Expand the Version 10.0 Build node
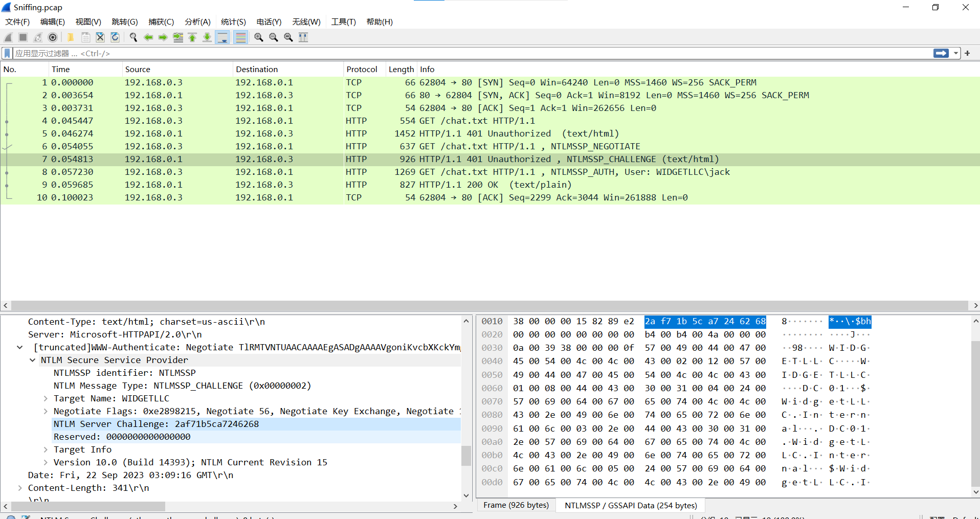This screenshot has width=980, height=519. (45, 462)
